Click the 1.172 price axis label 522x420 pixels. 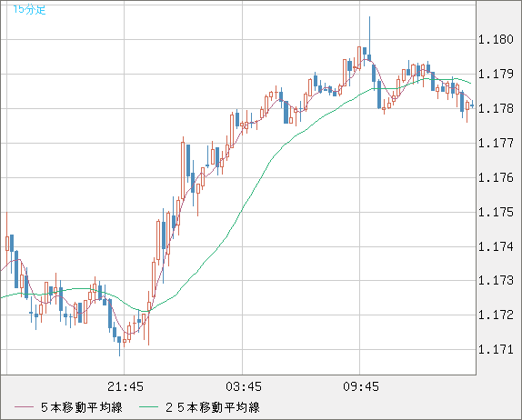(x=496, y=315)
